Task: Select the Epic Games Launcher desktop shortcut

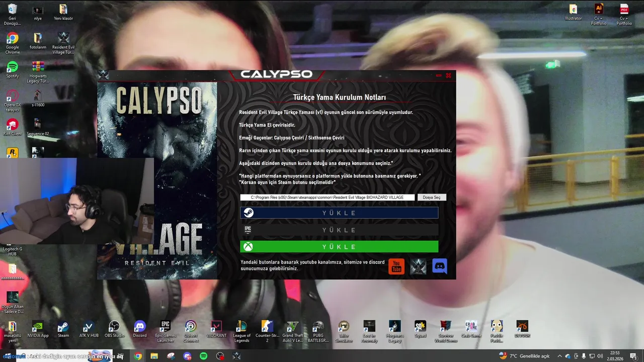Action: [x=166, y=332]
